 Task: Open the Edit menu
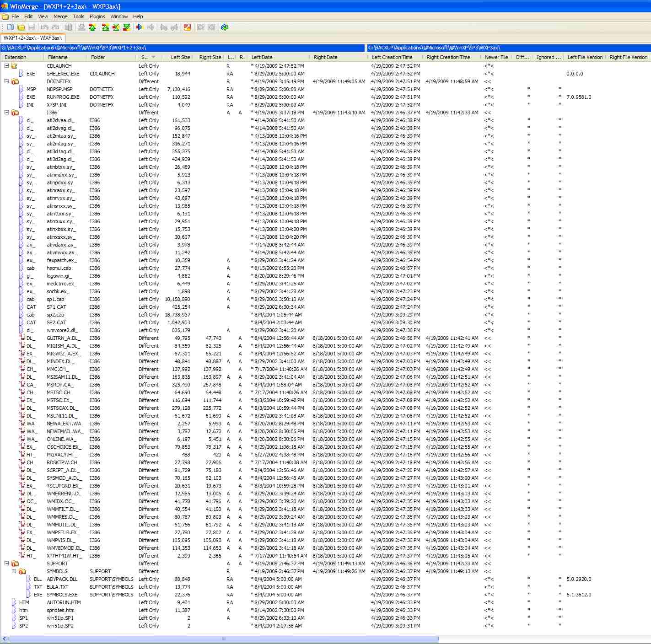click(28, 16)
